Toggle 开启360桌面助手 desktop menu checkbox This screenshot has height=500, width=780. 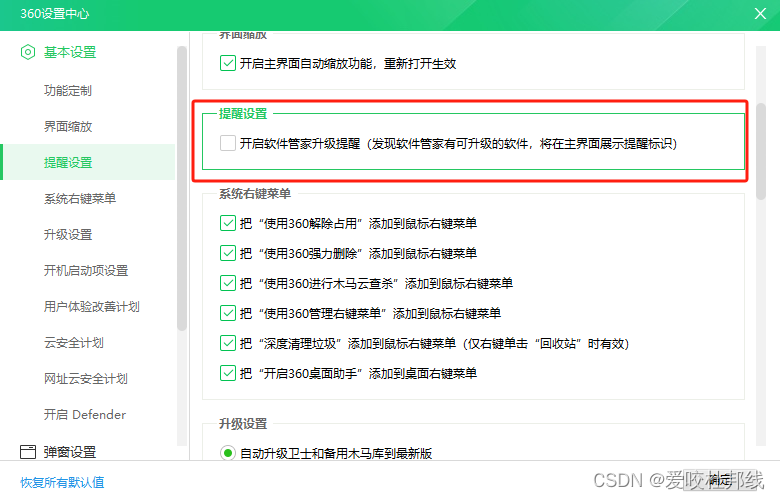tap(228, 373)
